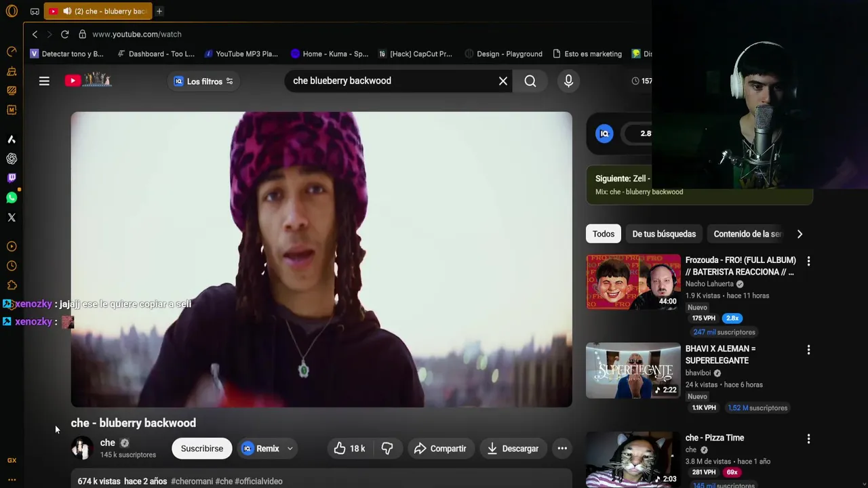Go to YouTube home via logo
The width and height of the screenshot is (868, 488).
point(87,81)
